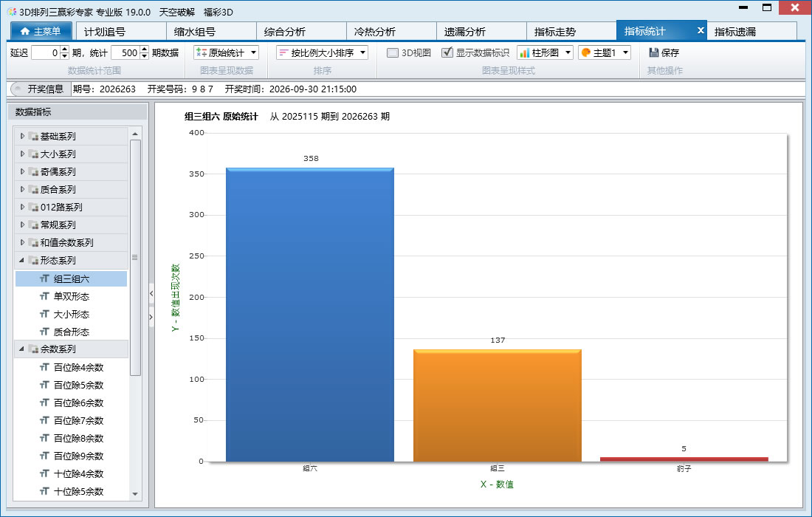Screen dimensions: 812x517
Task: Click the 百位除7余数 indicator icon
Action: click(x=44, y=420)
